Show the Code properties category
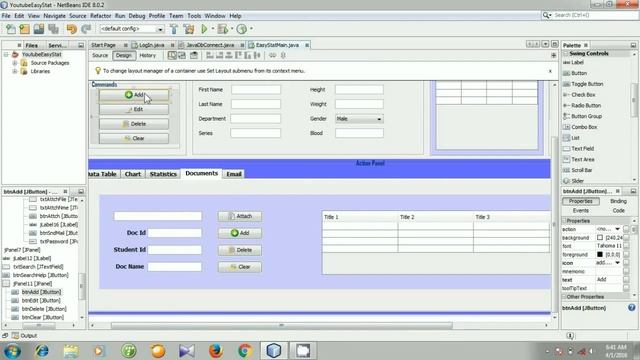This screenshot has width=640, height=360. [618, 211]
